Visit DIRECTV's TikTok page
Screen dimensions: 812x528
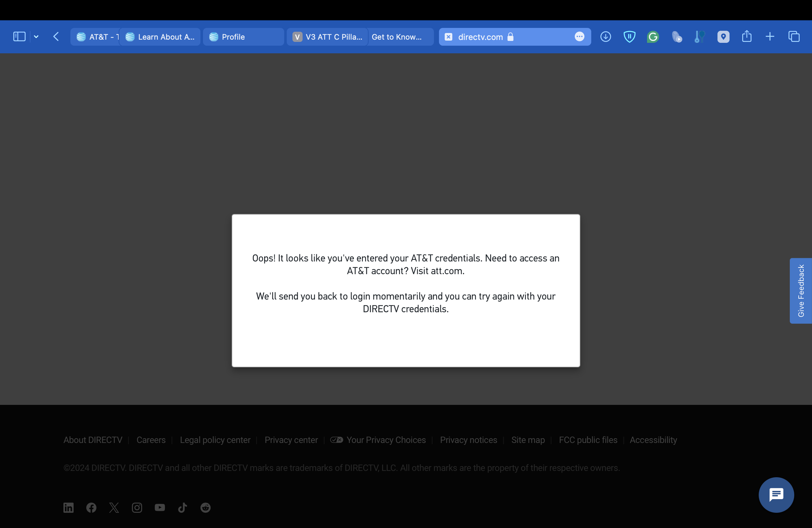pyautogui.click(x=182, y=507)
